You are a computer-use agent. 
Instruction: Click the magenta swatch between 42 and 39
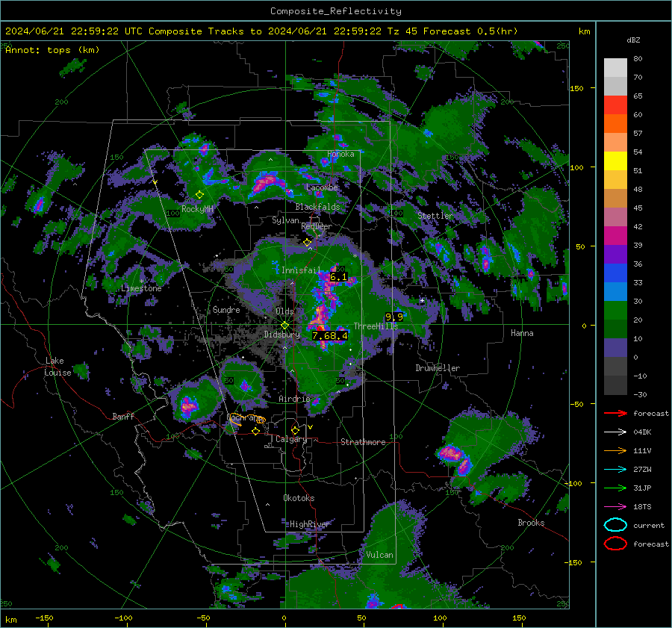pos(615,236)
